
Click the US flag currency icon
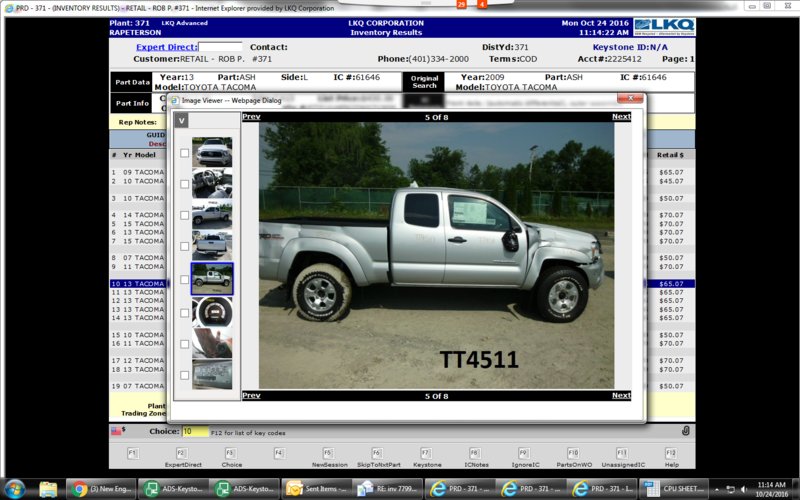point(118,431)
